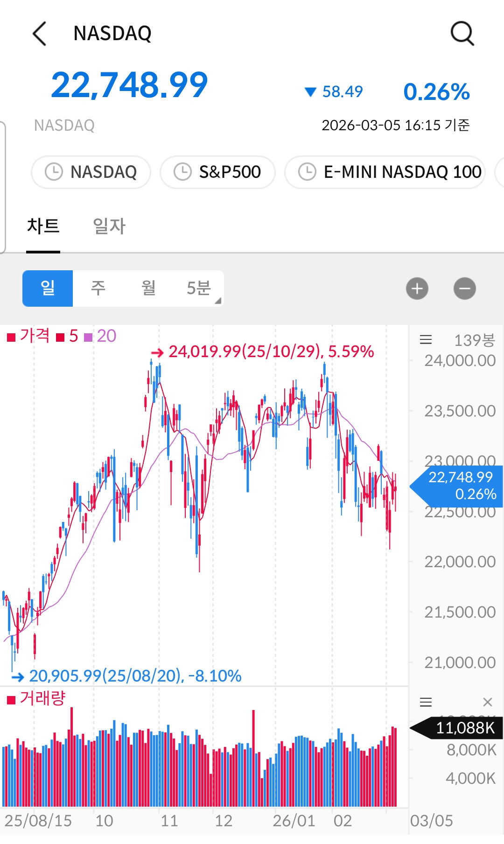Zoom out chart with minus icon

465,288
